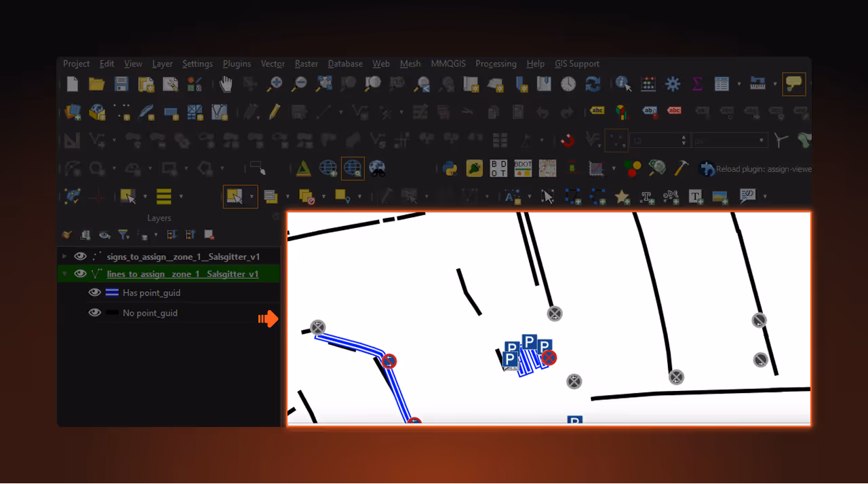Open the px units dropdown
The height and width of the screenshot is (484, 868).
[x=761, y=141]
